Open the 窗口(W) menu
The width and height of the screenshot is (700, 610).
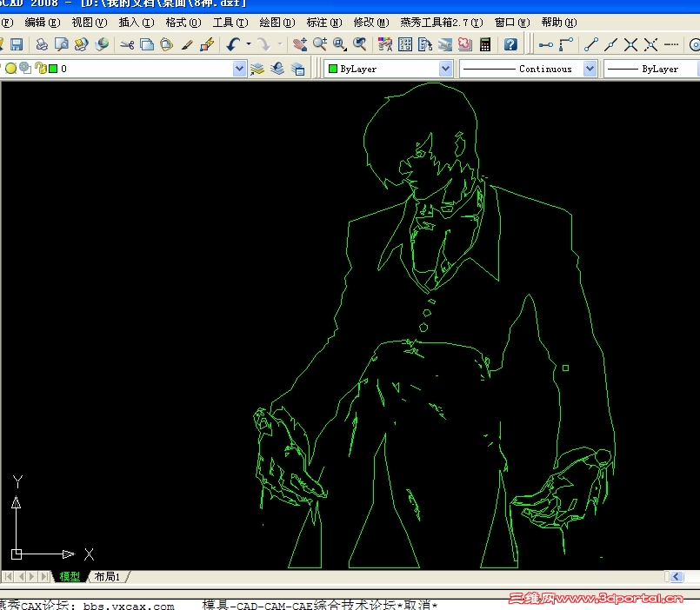pyautogui.click(x=512, y=23)
